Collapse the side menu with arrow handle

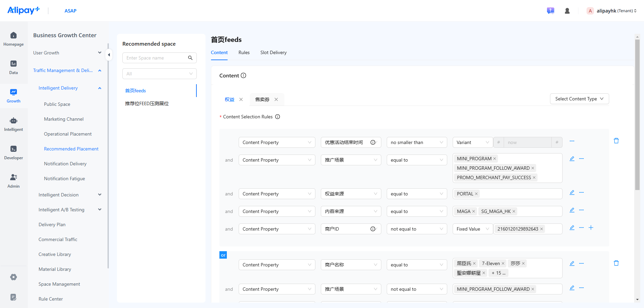pos(109,54)
